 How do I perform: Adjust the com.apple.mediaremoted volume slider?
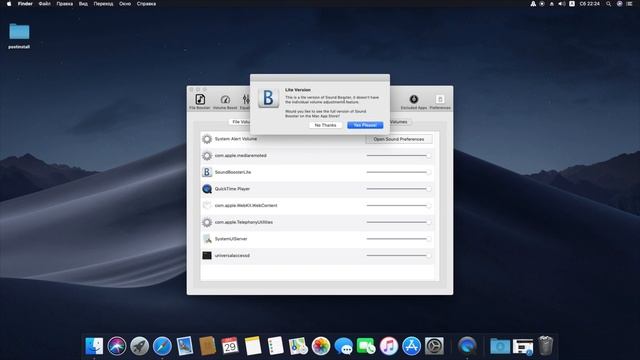point(398,156)
